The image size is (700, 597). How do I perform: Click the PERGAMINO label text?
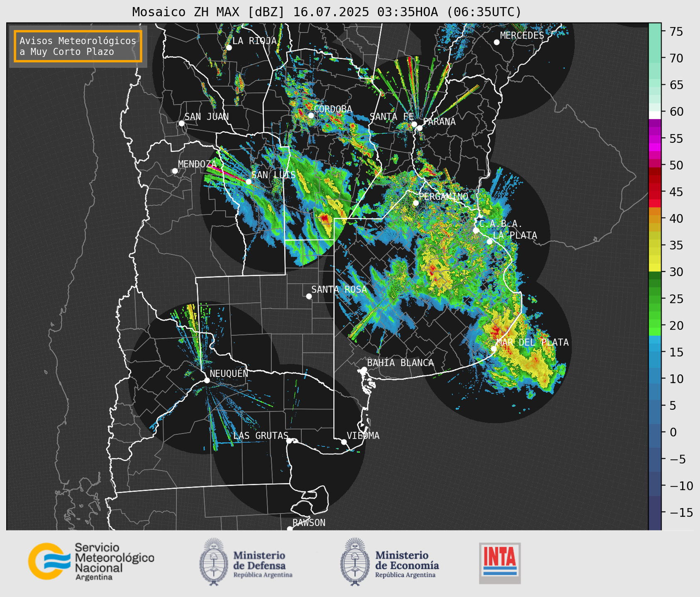click(443, 196)
